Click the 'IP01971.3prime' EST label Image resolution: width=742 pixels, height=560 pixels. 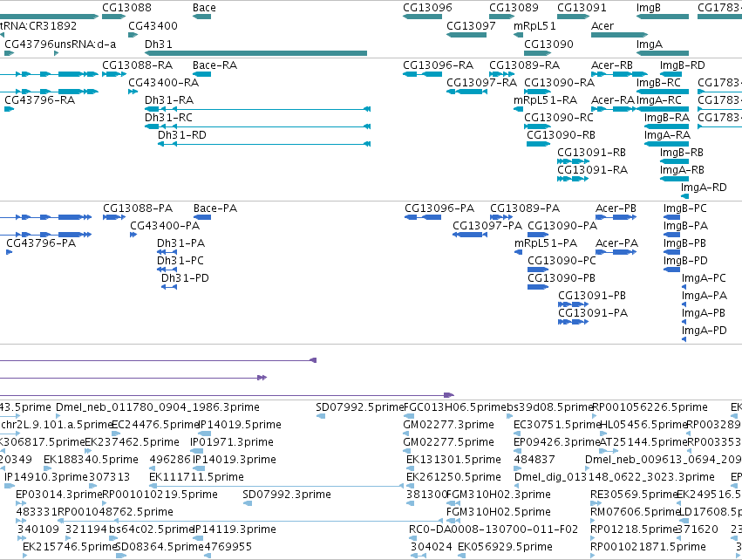232,442
